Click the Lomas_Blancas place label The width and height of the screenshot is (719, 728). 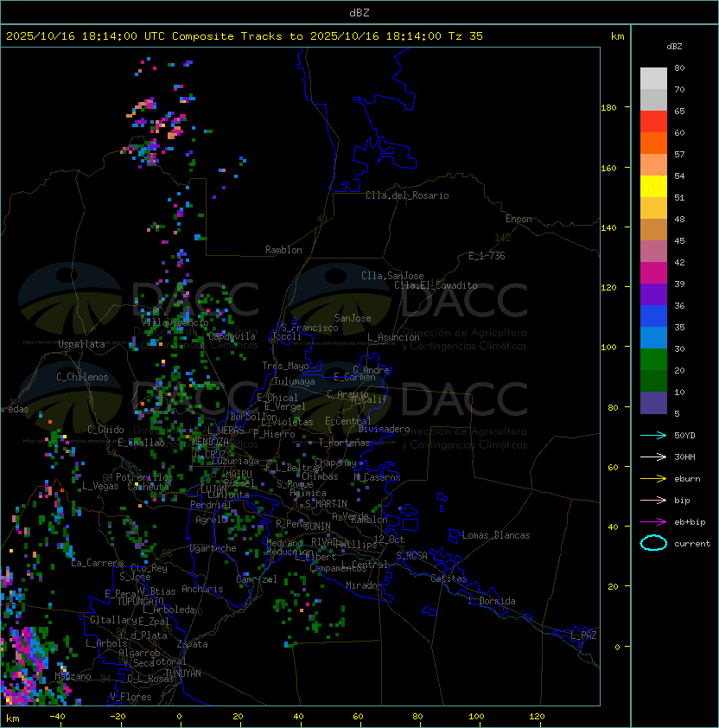point(496,535)
